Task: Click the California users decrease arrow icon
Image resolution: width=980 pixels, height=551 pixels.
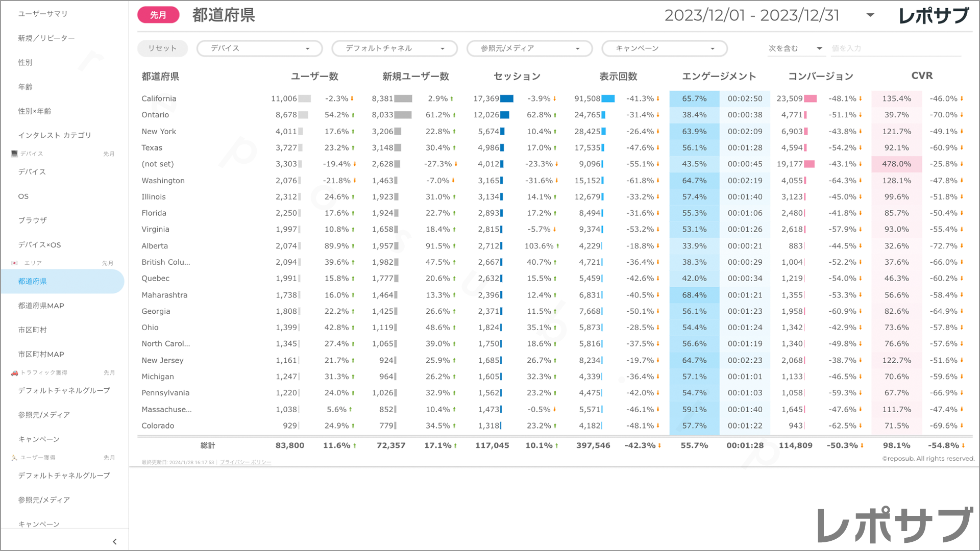Action: (x=352, y=99)
